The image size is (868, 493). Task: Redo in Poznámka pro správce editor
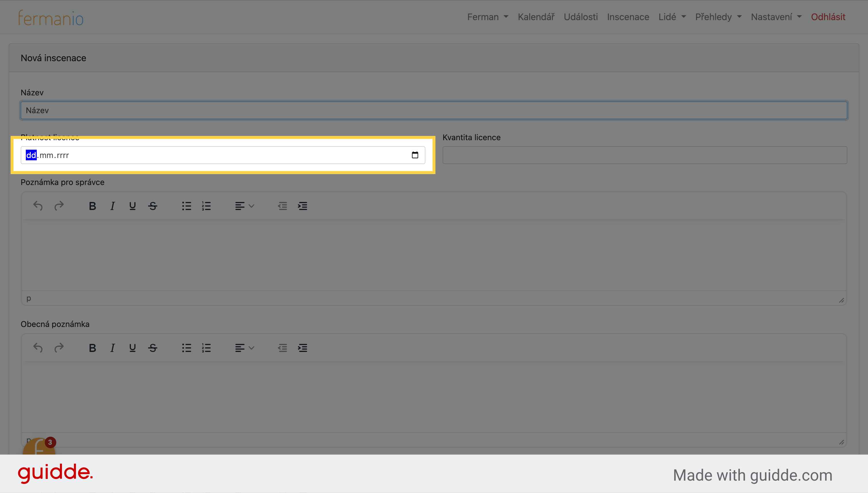point(59,206)
